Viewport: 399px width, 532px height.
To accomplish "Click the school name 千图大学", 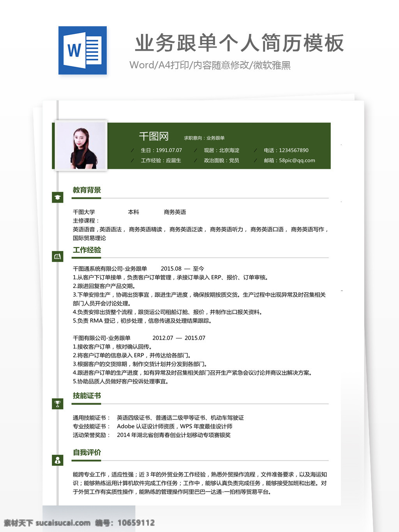I will click(84, 212).
